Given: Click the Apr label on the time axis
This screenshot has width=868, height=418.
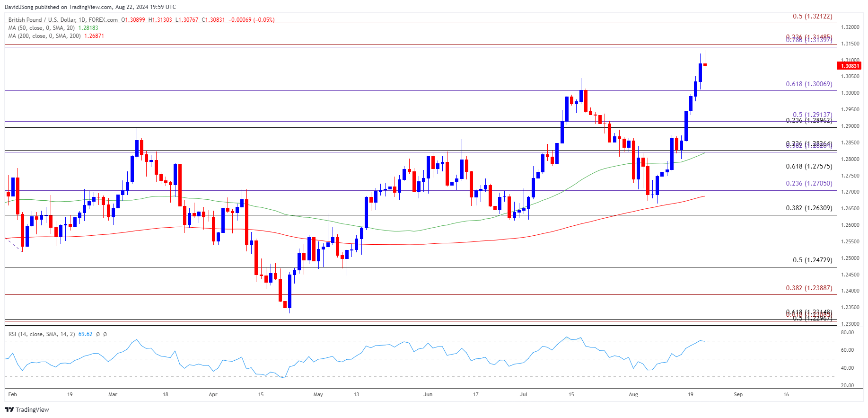Looking at the screenshot, I should [213, 395].
